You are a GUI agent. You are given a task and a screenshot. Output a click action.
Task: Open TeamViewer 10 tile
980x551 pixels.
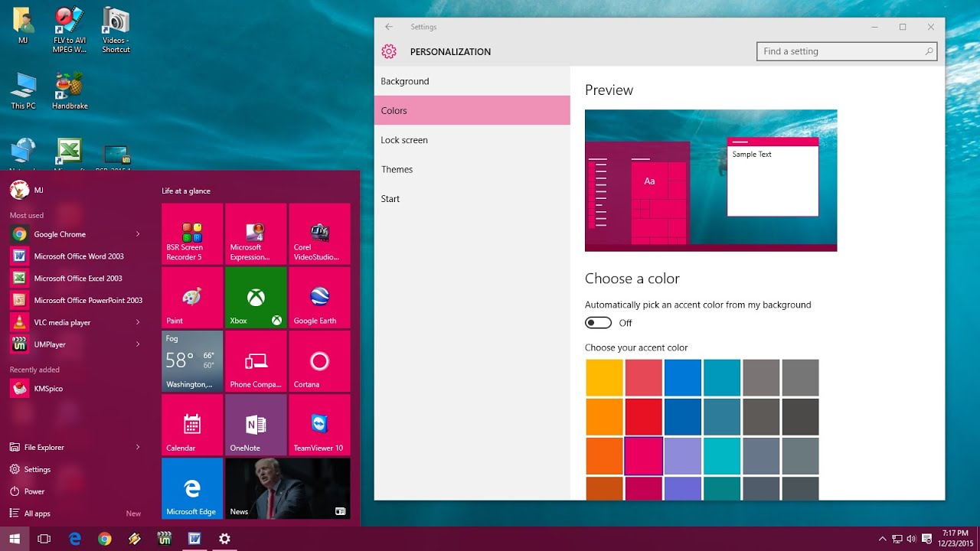(x=319, y=424)
